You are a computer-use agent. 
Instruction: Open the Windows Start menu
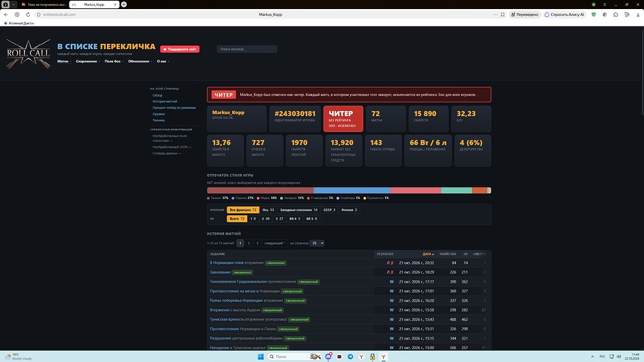(260, 356)
